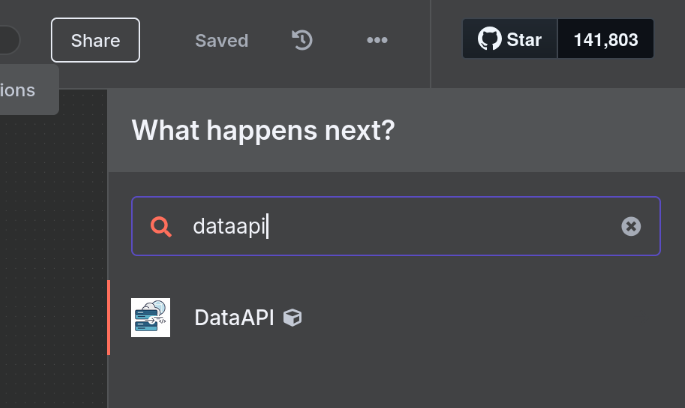
Task: Click the GitHub logo icon
Action: pyautogui.click(x=489, y=40)
